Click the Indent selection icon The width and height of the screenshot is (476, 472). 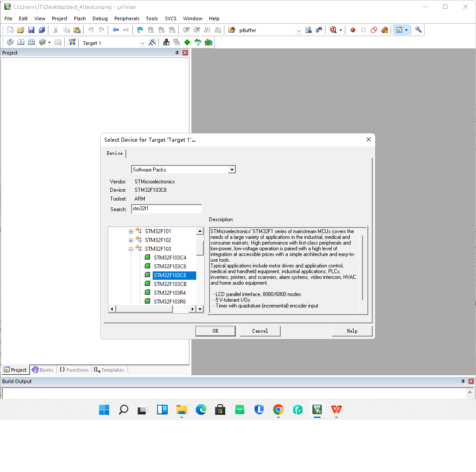[187, 30]
